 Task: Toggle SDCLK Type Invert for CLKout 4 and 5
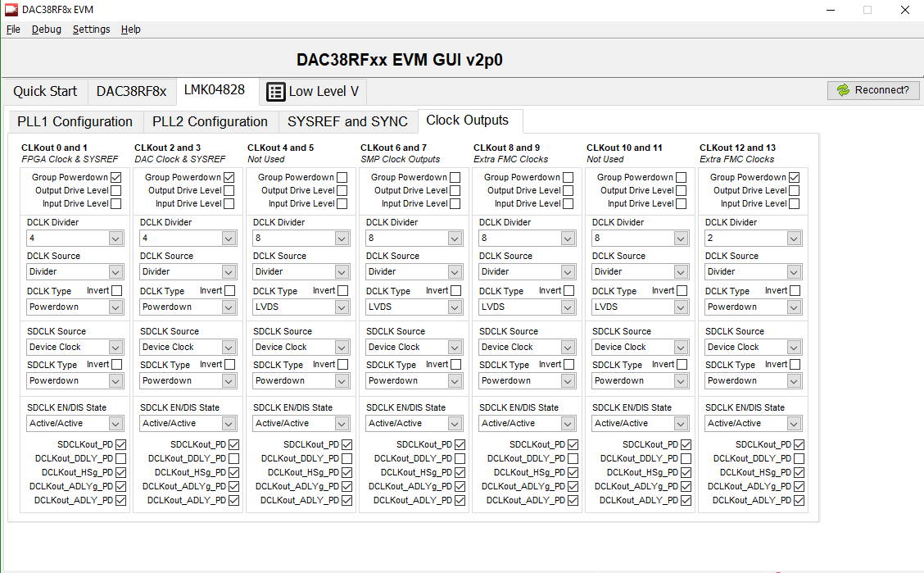[x=343, y=364]
